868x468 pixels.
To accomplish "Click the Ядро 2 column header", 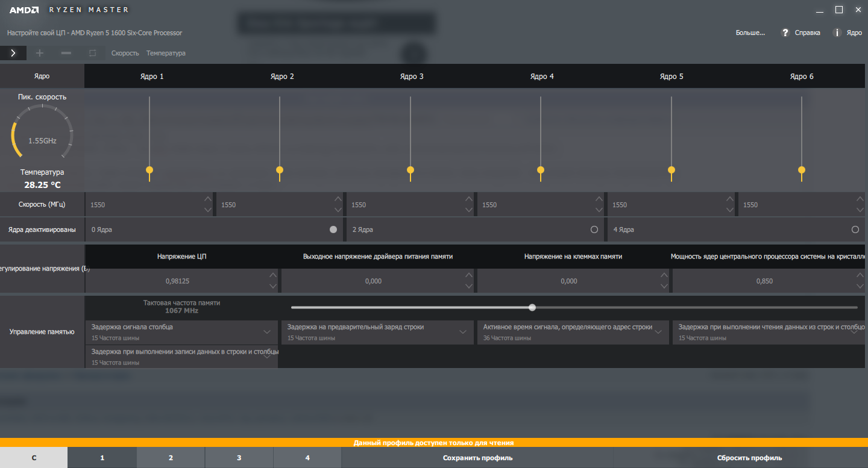I will 282,76.
